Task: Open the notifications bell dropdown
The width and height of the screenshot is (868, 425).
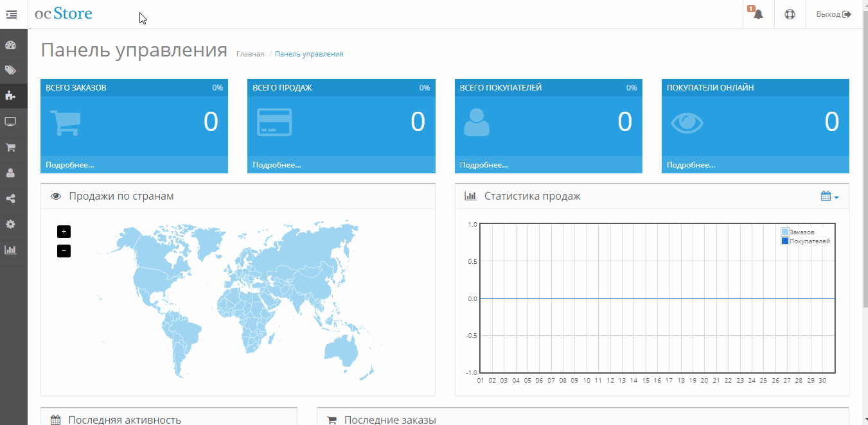Action: pos(758,14)
